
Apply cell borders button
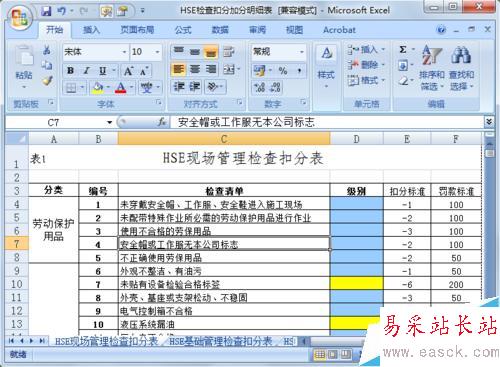(x=71, y=88)
